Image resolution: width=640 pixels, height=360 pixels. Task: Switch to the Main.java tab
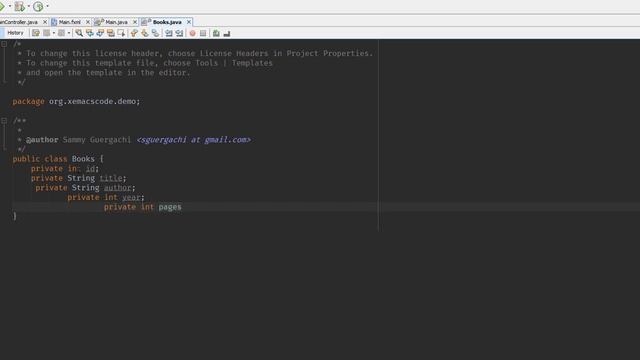116,22
